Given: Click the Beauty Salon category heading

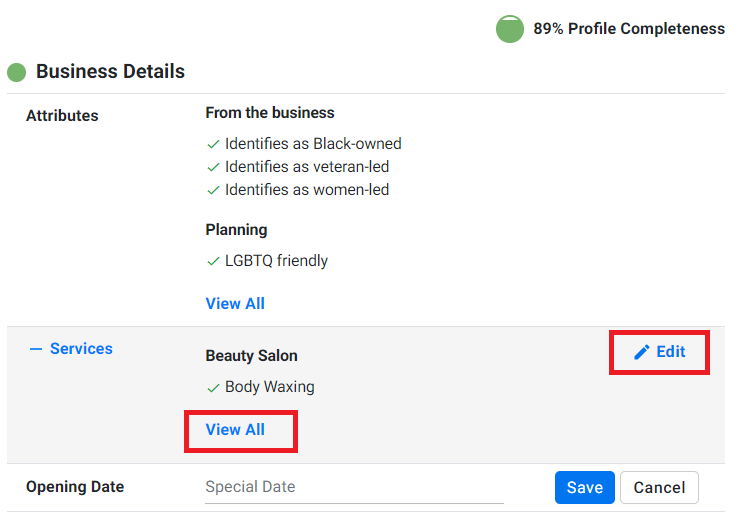Looking at the screenshot, I should [251, 356].
